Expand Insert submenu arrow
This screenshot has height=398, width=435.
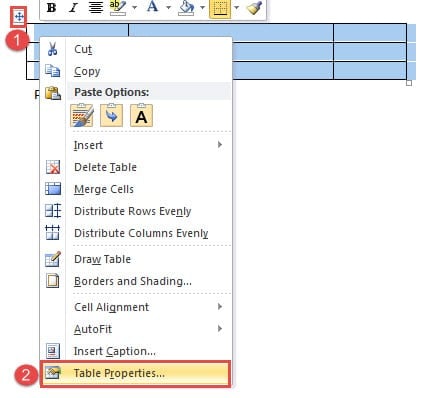pos(220,145)
